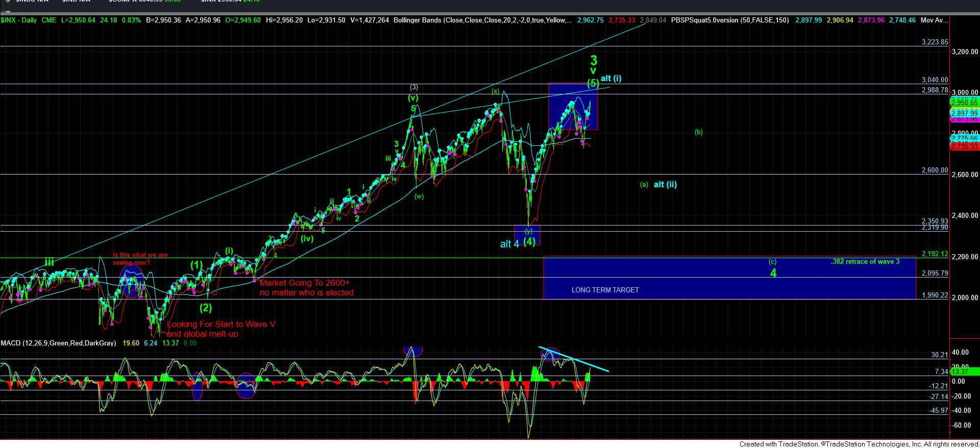Click the PBSP value 2,748.46

coord(902,20)
